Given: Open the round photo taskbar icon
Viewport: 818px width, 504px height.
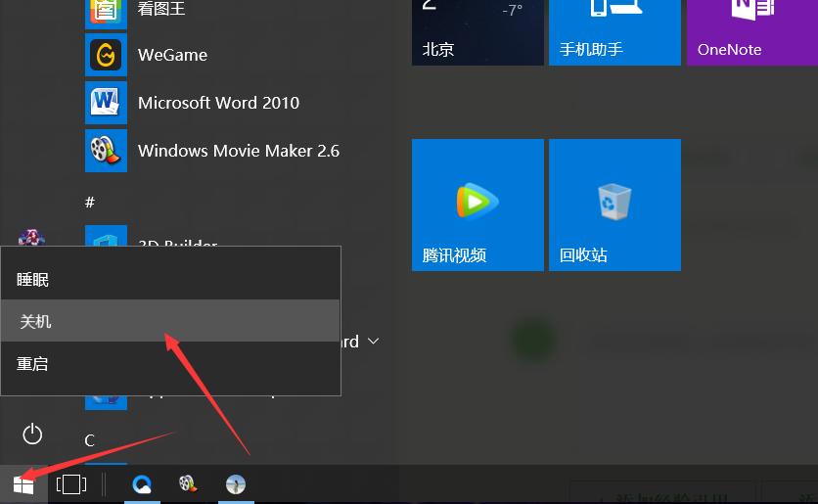Looking at the screenshot, I should tap(236, 484).
